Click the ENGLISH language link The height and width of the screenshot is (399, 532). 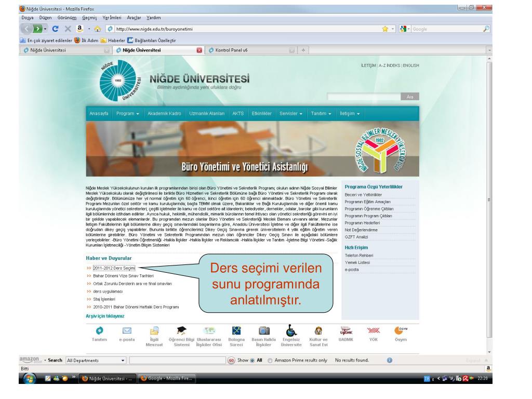point(411,65)
